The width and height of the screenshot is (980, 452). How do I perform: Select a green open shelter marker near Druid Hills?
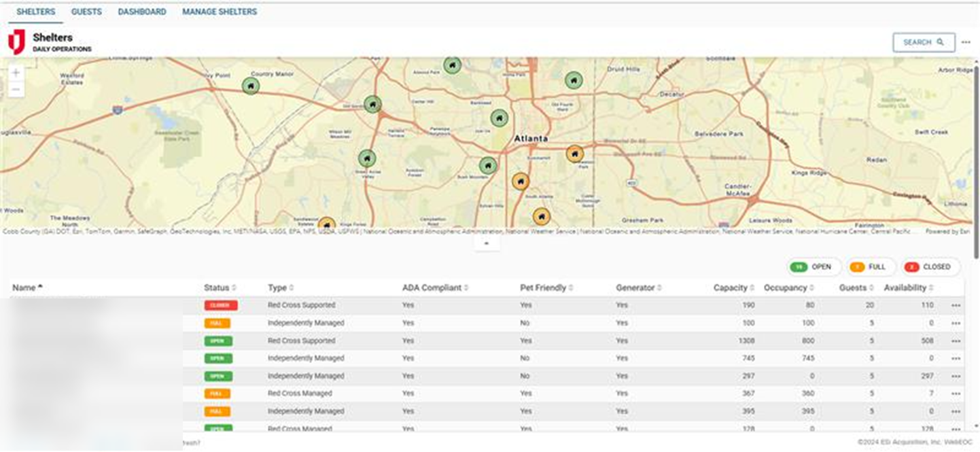(x=573, y=80)
